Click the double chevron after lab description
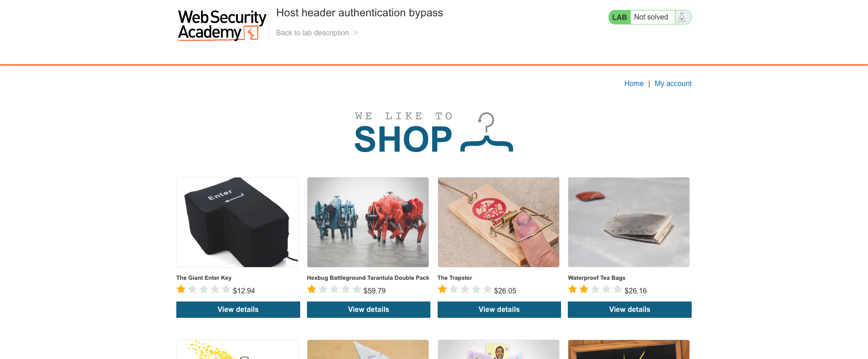This screenshot has height=359, width=868. pyautogui.click(x=355, y=33)
